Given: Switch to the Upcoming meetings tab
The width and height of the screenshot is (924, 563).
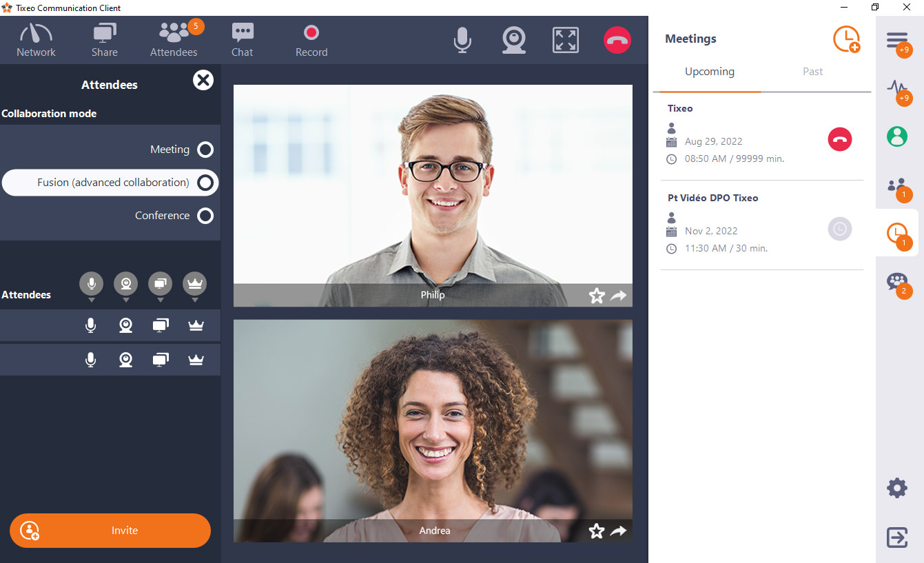Looking at the screenshot, I should [x=710, y=72].
